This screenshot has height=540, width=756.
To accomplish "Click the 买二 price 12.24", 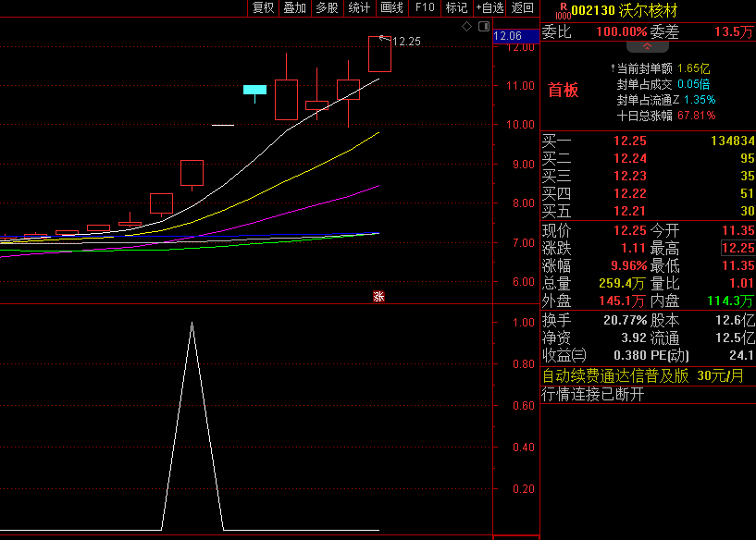I will click(629, 158).
